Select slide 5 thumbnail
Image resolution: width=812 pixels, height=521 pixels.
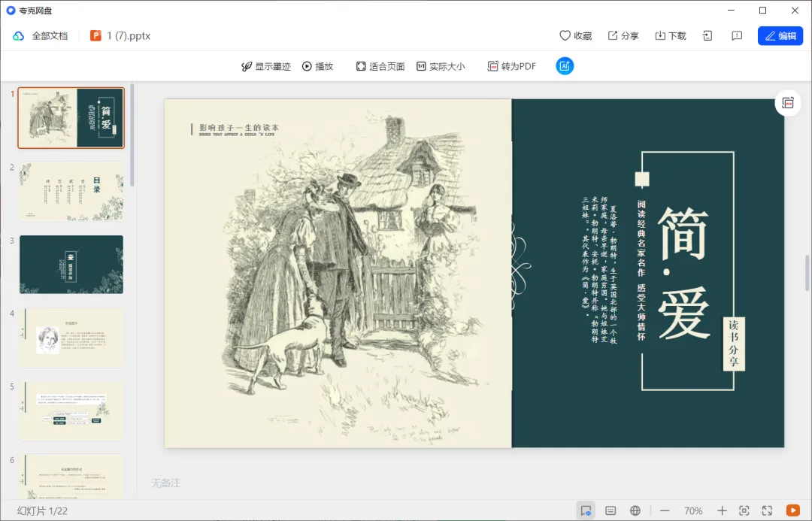click(x=71, y=411)
